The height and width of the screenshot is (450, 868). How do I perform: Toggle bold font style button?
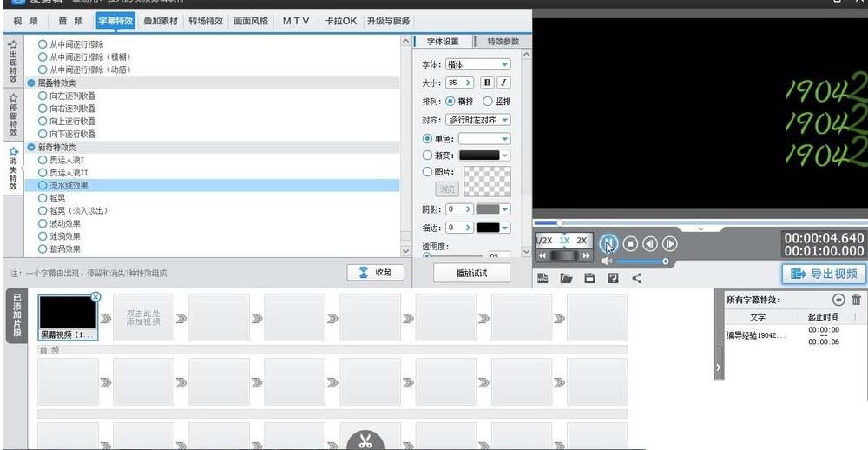[487, 83]
